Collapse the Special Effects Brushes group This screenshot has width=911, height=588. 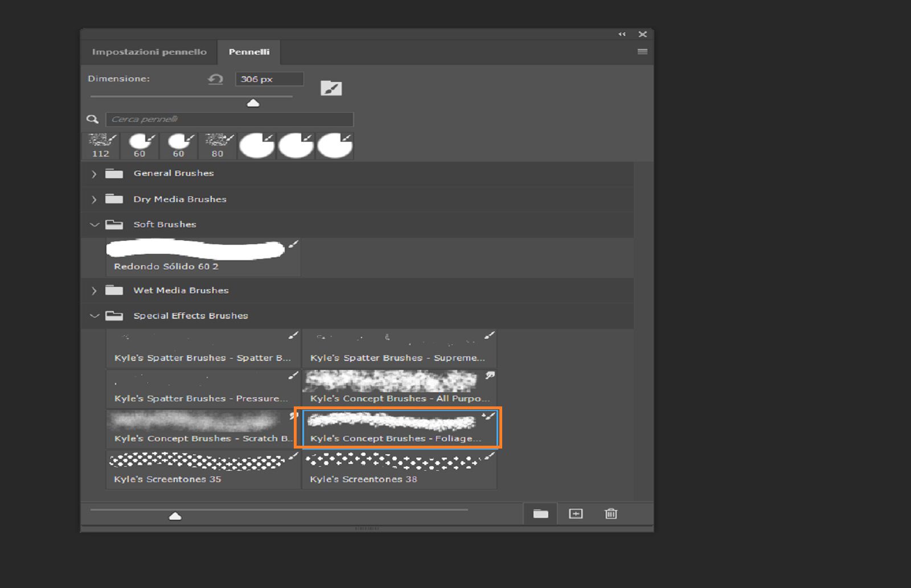point(95,316)
